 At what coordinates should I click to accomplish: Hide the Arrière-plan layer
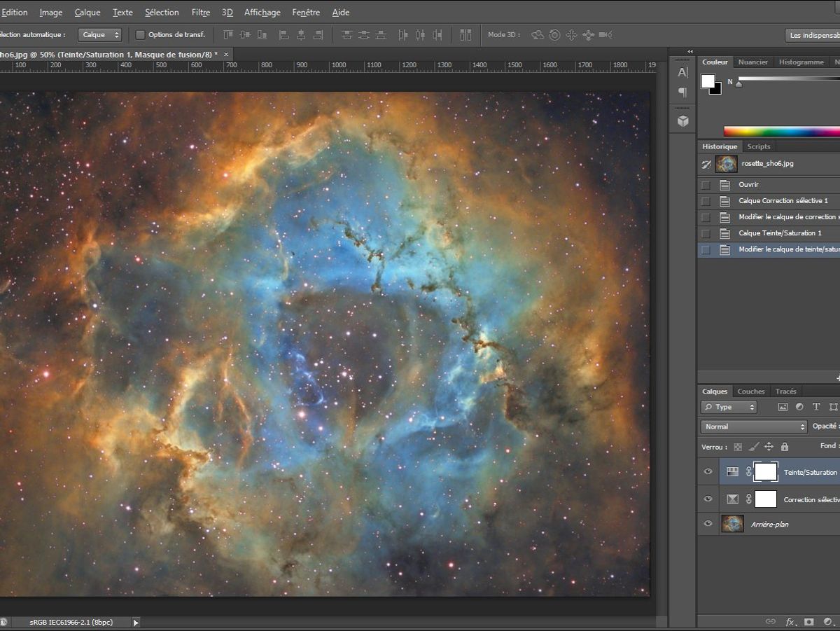click(x=708, y=524)
